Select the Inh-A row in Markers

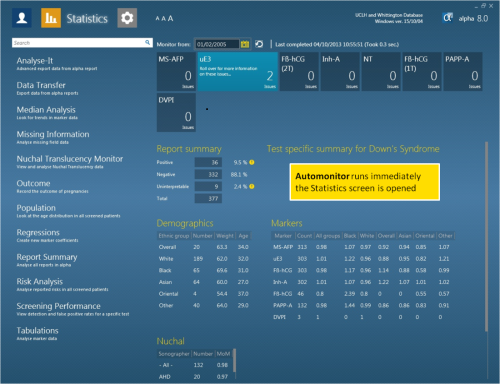pyautogui.click(x=363, y=282)
